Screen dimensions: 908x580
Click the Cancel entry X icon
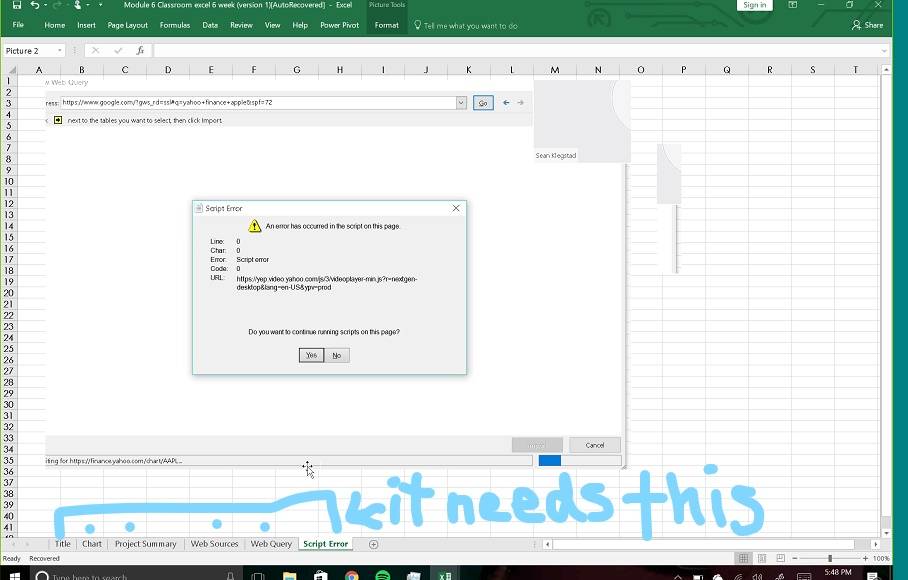[96, 51]
